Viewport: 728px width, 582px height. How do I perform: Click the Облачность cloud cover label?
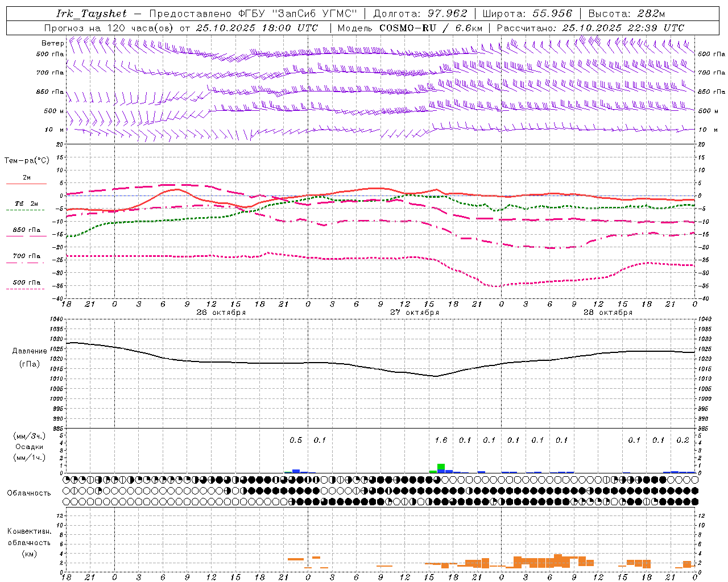coord(29,493)
